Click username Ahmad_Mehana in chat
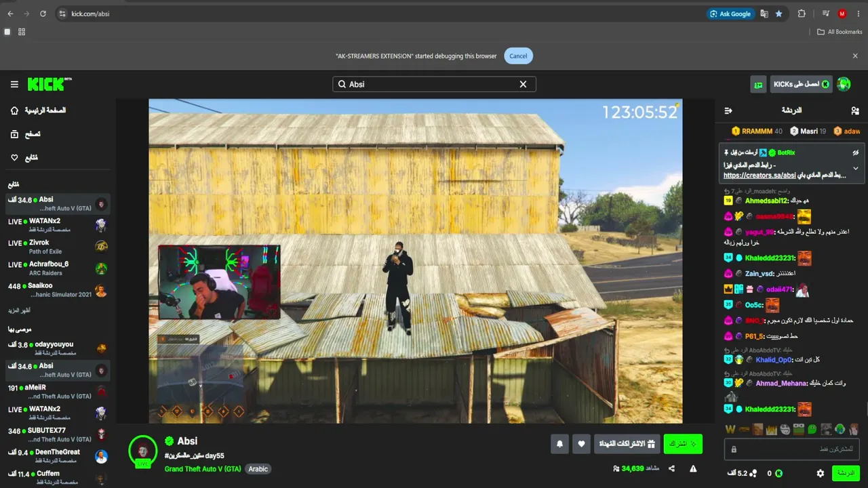This screenshot has width=868, height=488. (x=781, y=384)
